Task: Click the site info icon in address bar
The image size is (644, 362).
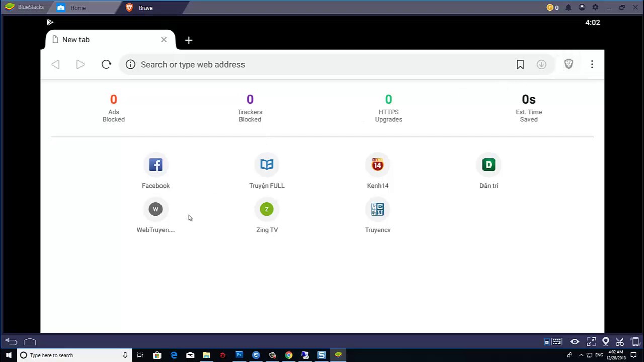Action: tap(130, 64)
